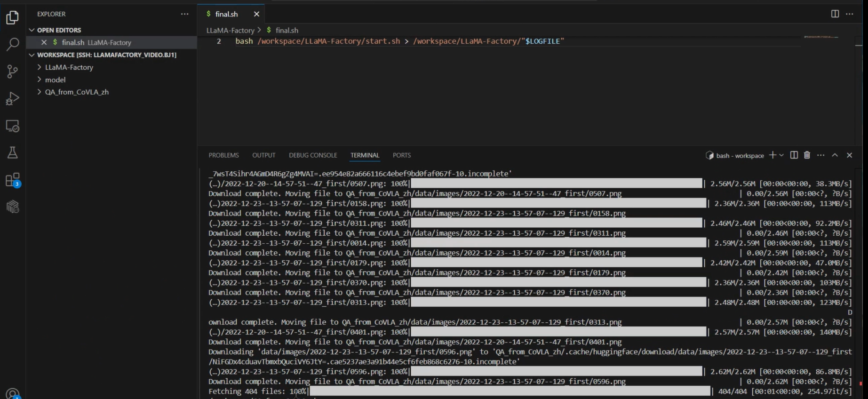
Task: Maximize the terminal panel size
Action: [x=835, y=155]
